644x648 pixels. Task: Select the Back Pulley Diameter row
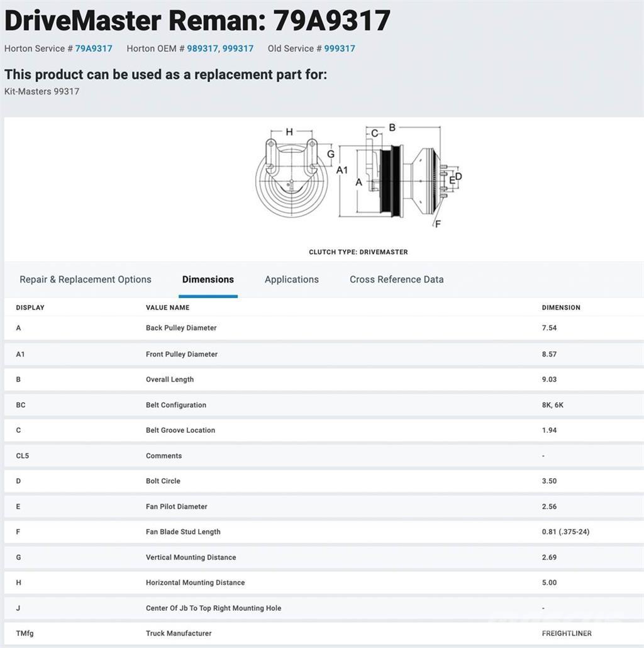[181, 328]
